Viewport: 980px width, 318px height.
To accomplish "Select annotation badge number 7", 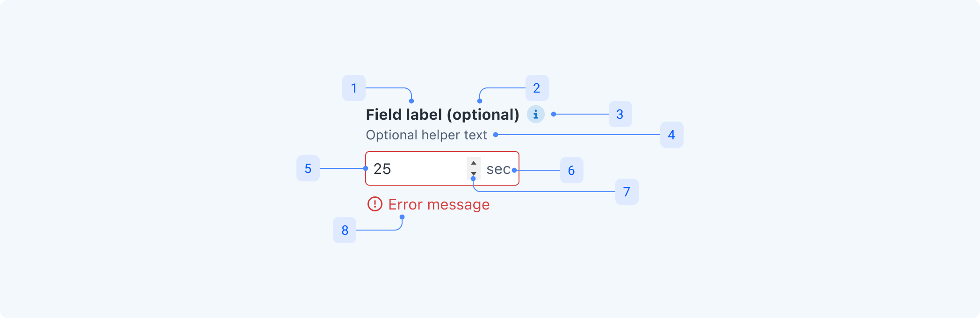I will pyautogui.click(x=627, y=192).
